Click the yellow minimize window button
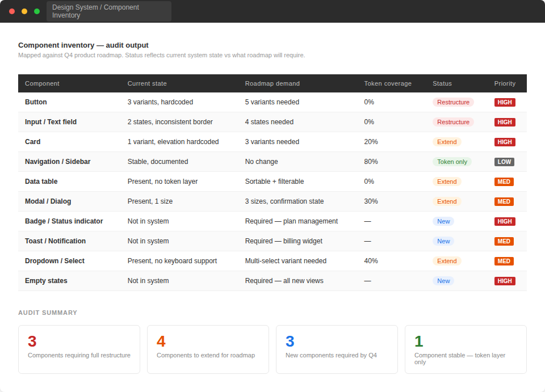 (24, 11)
